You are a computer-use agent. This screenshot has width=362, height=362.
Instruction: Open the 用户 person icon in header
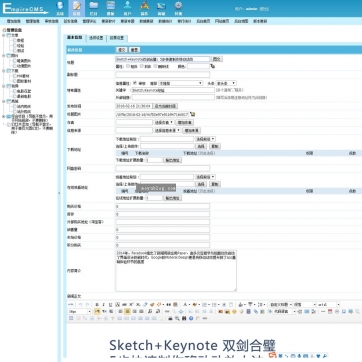coord(128,8)
